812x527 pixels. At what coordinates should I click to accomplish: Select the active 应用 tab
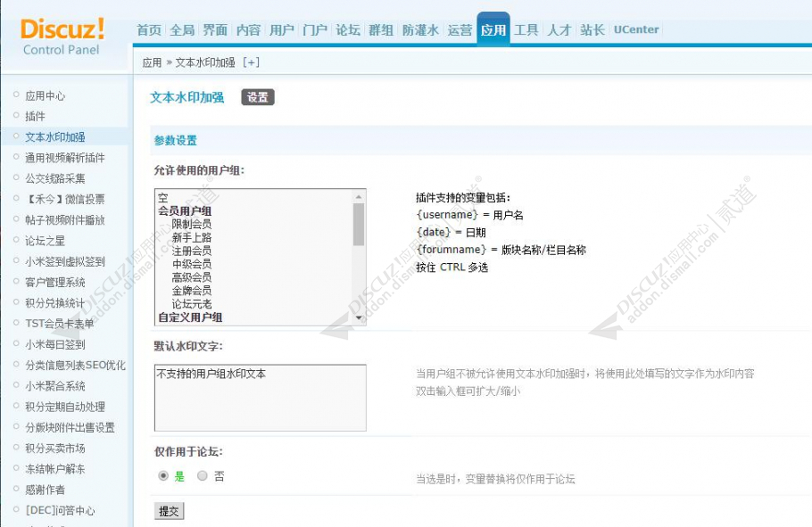(x=493, y=29)
